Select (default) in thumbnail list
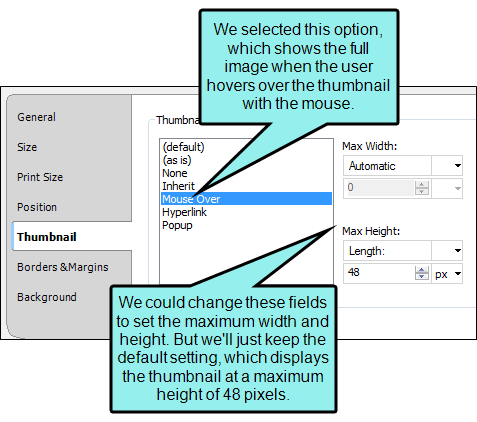 [183, 147]
